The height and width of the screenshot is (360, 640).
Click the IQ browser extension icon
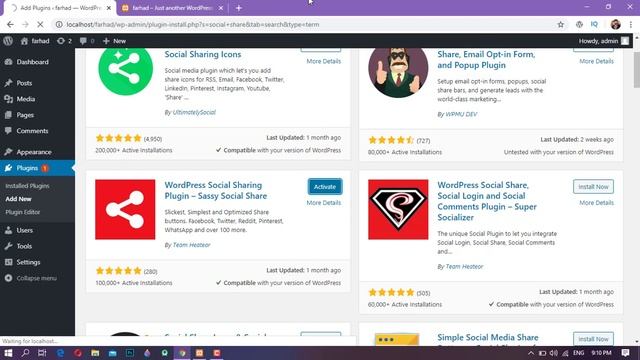[x=594, y=24]
